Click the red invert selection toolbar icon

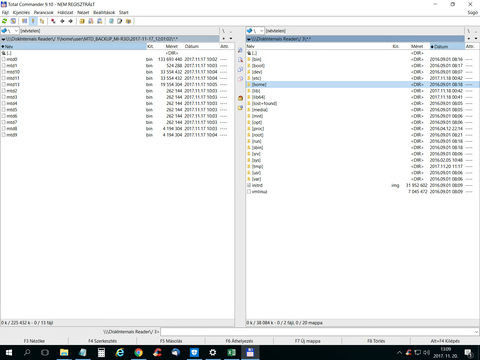pos(53,21)
